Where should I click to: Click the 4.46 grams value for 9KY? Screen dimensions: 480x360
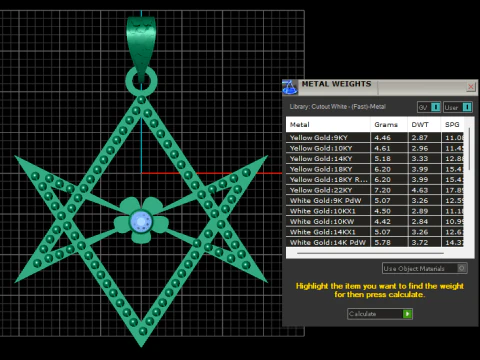382,138
